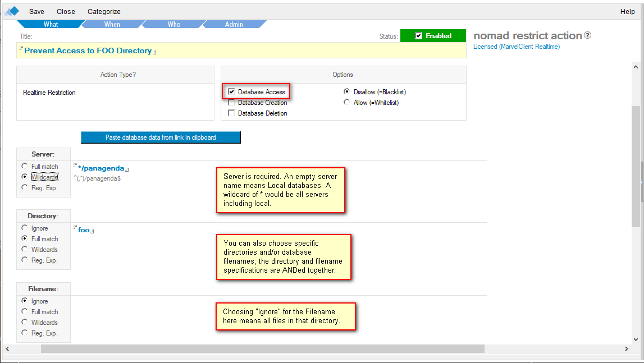Image resolution: width=644 pixels, height=363 pixels.
Task: Open Licensed (MarvelClient Realtime) link
Action: (516, 47)
